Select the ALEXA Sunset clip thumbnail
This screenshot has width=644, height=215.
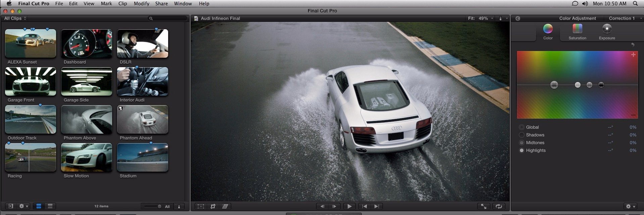pyautogui.click(x=31, y=43)
